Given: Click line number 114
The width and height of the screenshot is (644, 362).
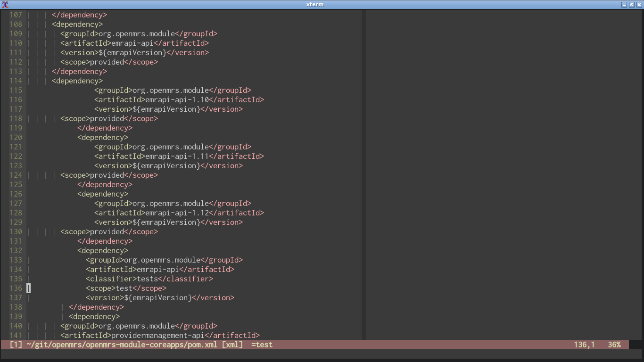Looking at the screenshot, I should pyautogui.click(x=16, y=81).
